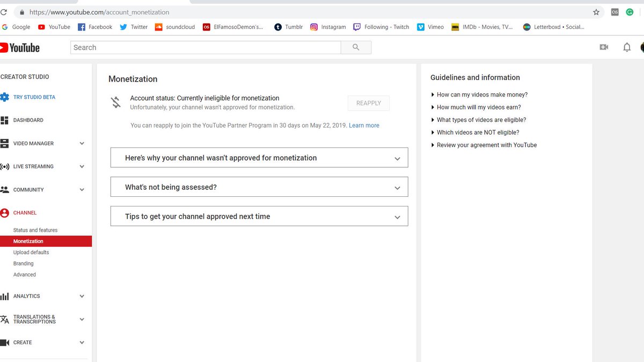Viewport: 644px width, 362px height.
Task: Open Branding in sidebar
Action: point(24,263)
